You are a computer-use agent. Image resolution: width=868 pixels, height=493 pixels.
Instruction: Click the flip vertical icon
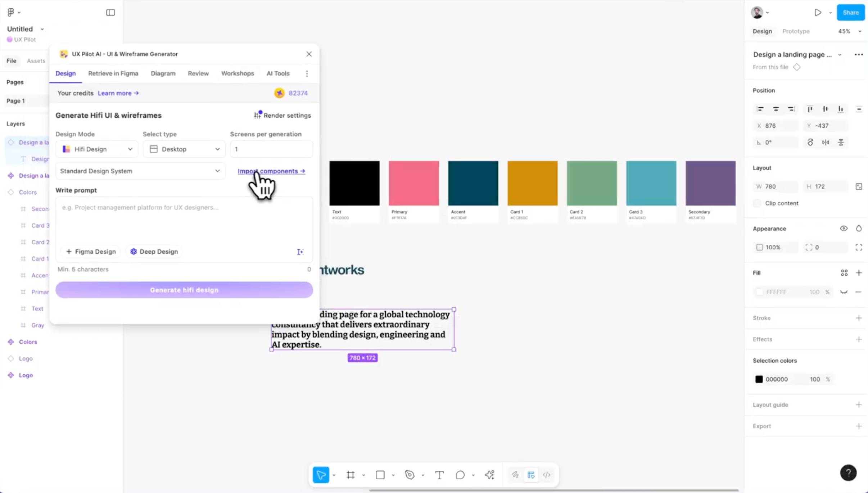(841, 143)
